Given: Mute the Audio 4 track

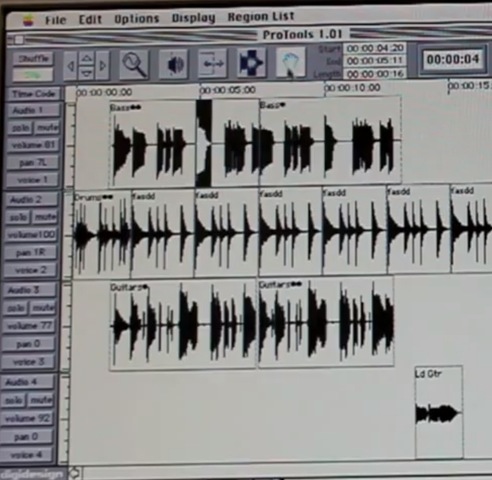Looking at the screenshot, I should tap(41, 400).
